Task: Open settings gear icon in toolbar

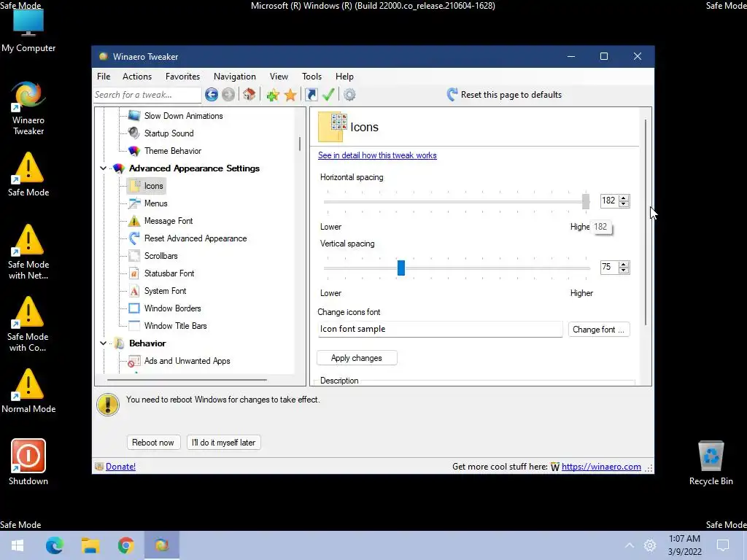Action: coord(349,95)
